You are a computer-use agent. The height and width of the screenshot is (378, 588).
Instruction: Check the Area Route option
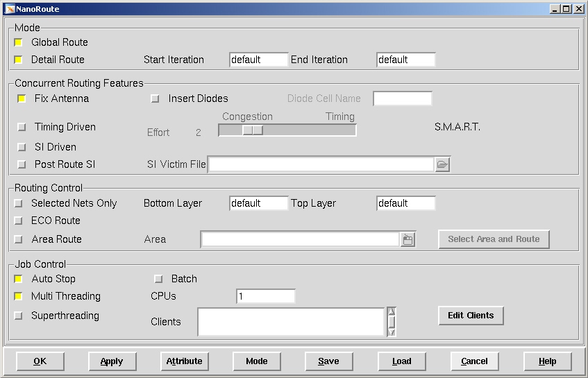(x=18, y=239)
